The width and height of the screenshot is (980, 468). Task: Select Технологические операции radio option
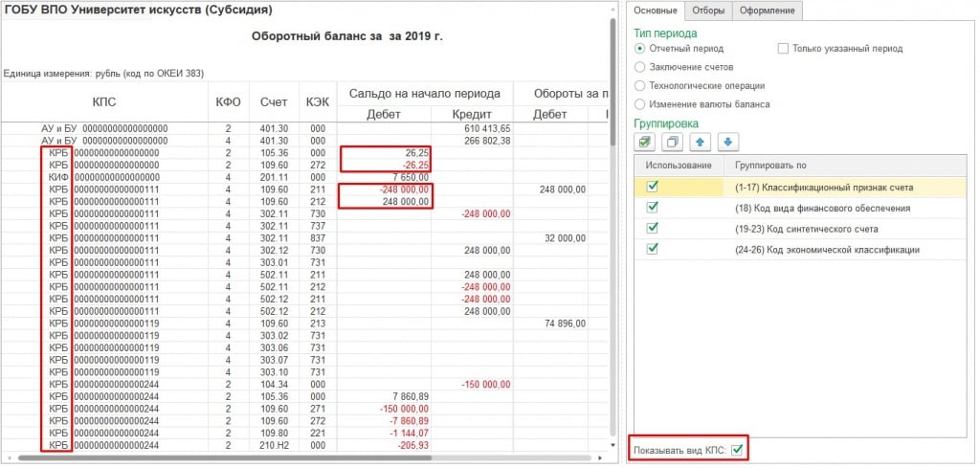640,85
